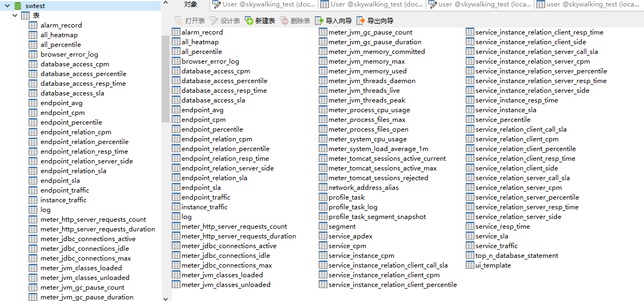The image size is (644, 301).
Task: Select meter_jdbc_connections_max in object list
Action: coord(226,265)
